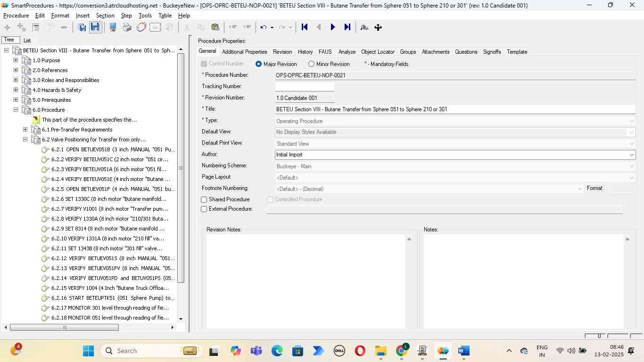The height and width of the screenshot is (362, 644).
Task: Click the Find search icon in toolbar
Action: 364,27
